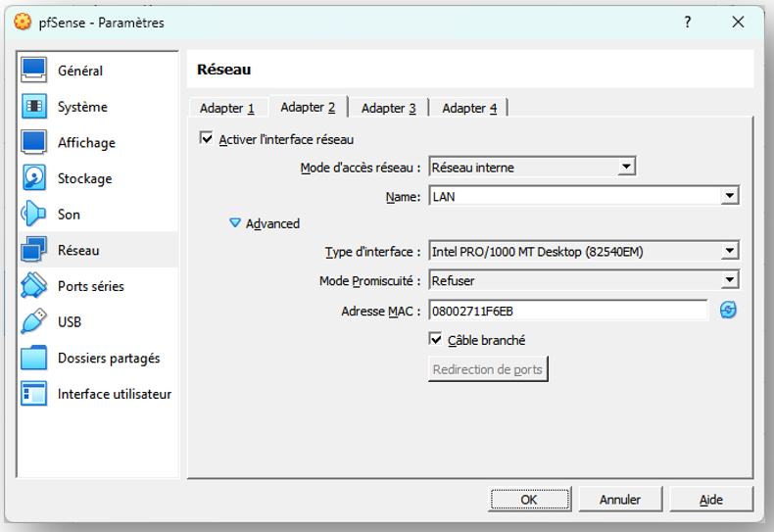Select the Affichage category label

coord(86,143)
